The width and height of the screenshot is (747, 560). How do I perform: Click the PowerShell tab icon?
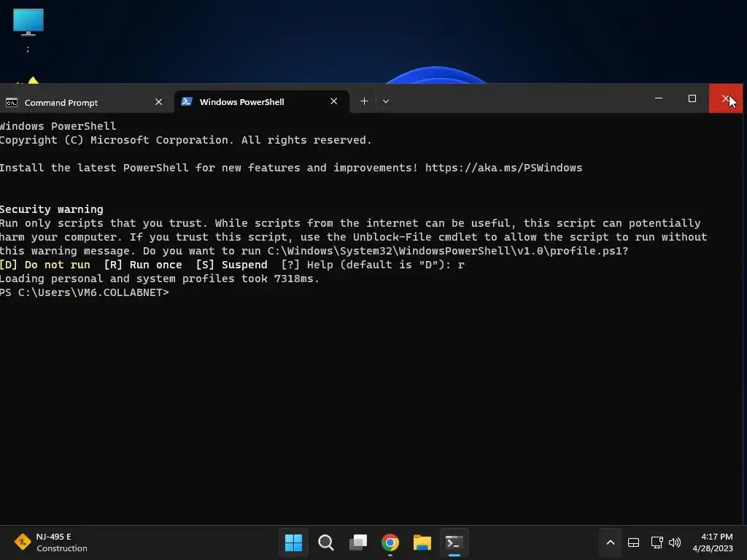187,101
